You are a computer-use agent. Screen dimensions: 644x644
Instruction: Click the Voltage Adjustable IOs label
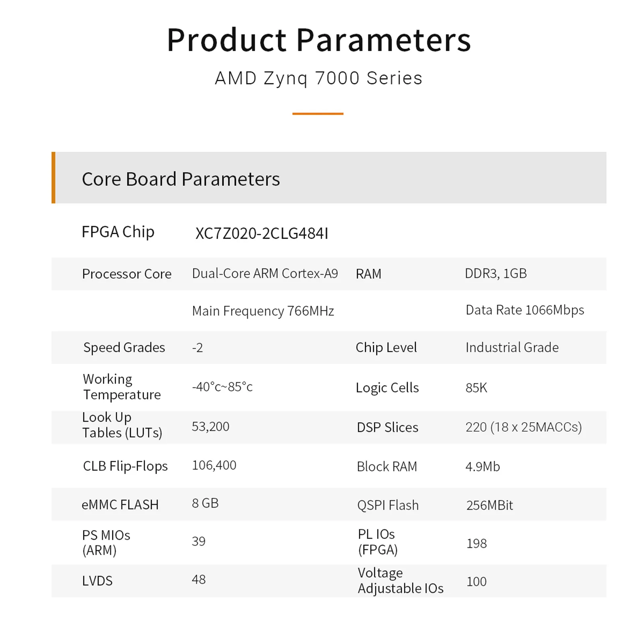pyautogui.click(x=400, y=580)
